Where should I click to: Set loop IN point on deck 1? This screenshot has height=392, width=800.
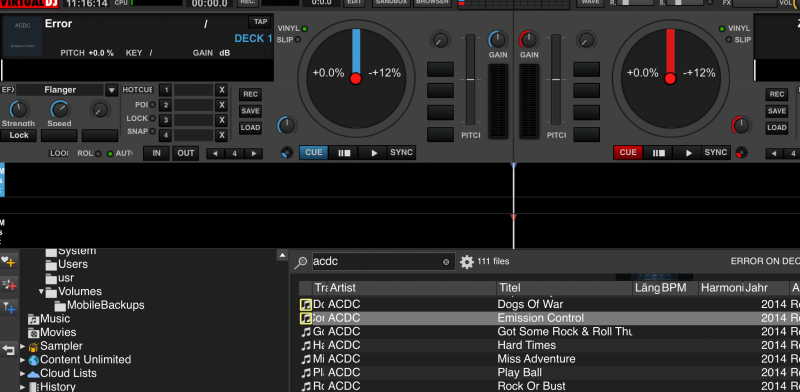[x=156, y=154]
